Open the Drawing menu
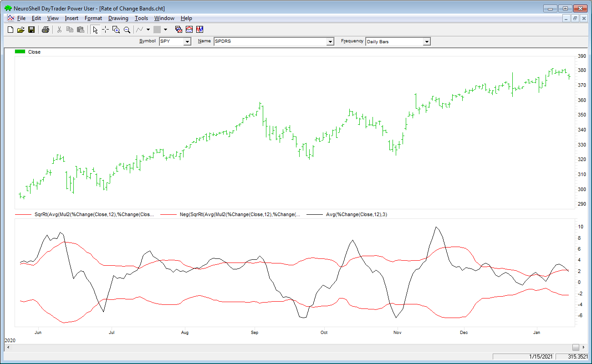 (118, 18)
